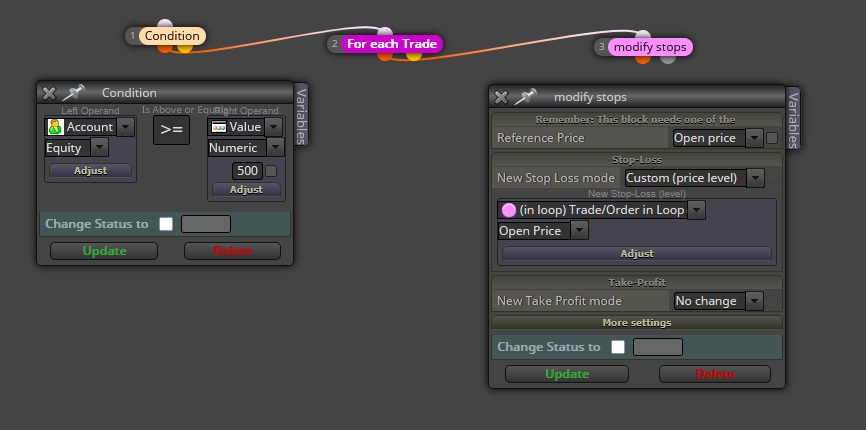Screen dimensions: 866x430
Task: Click the pink Trade/Order in Loop circle icon
Action: (509, 210)
